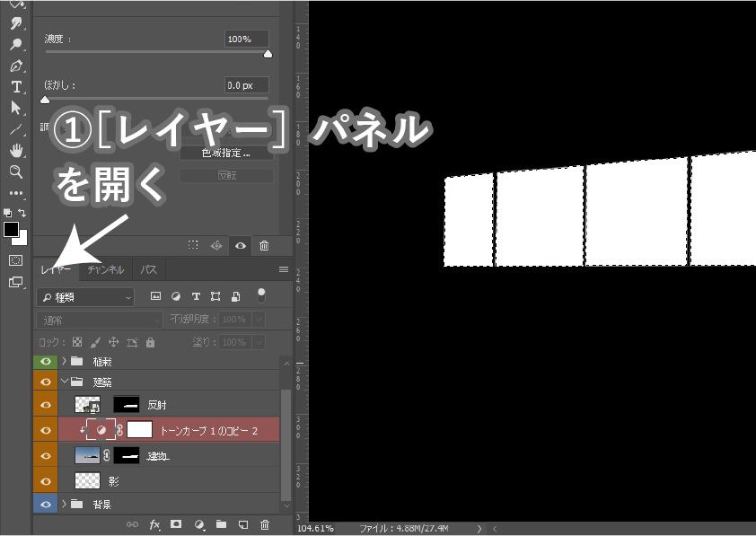
Task: Select the Dodge tool
Action: (16, 44)
